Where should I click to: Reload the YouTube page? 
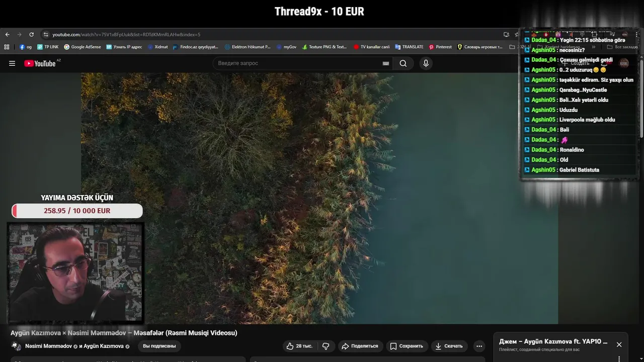[x=31, y=35]
